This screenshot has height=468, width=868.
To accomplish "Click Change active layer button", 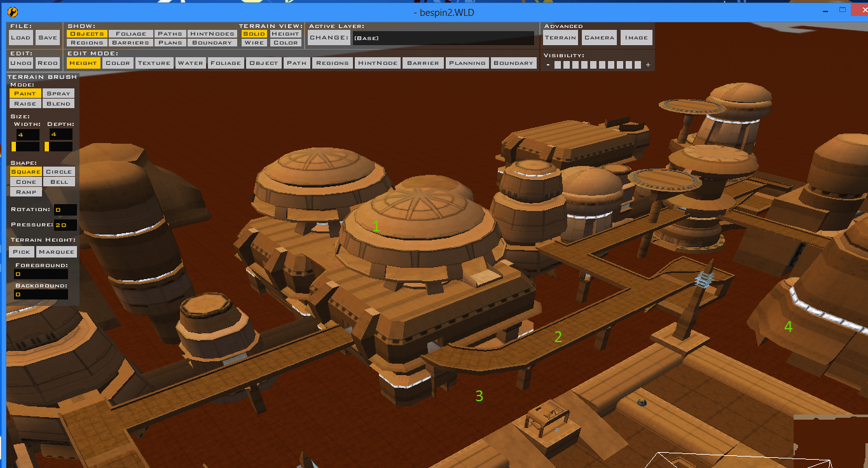I will [x=328, y=38].
